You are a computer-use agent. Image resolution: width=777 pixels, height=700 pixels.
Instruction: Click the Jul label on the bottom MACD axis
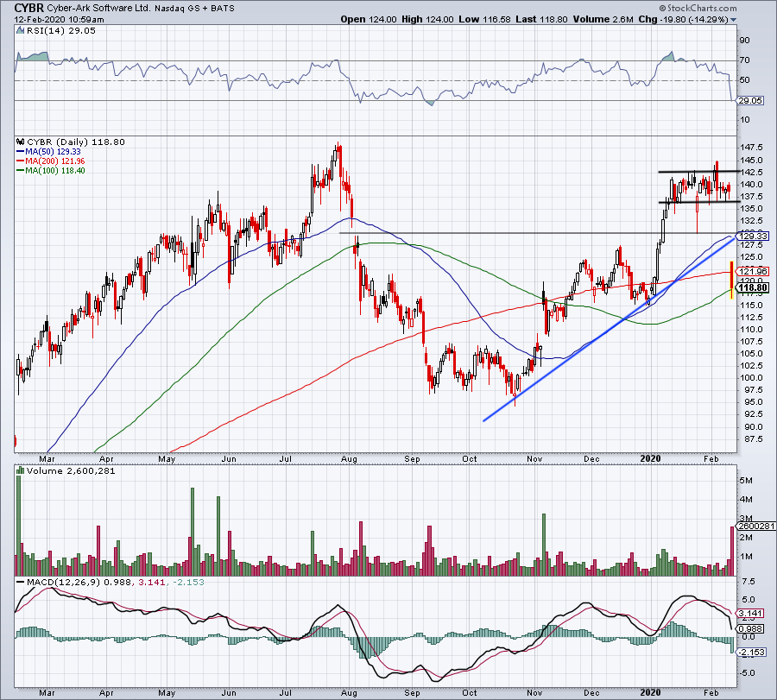coord(285,692)
